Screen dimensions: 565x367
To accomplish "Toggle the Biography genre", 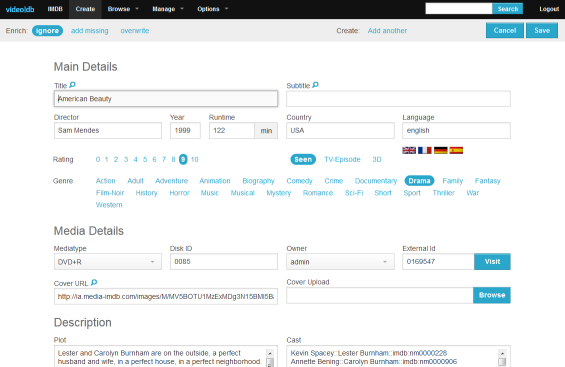I will (x=258, y=181).
